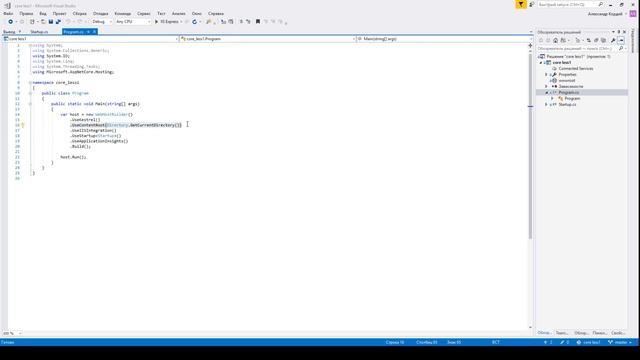Image resolution: width=640 pixels, height=360 pixels.
Task: Click the unpublished commits indicator in status bar
Action: [548, 342]
